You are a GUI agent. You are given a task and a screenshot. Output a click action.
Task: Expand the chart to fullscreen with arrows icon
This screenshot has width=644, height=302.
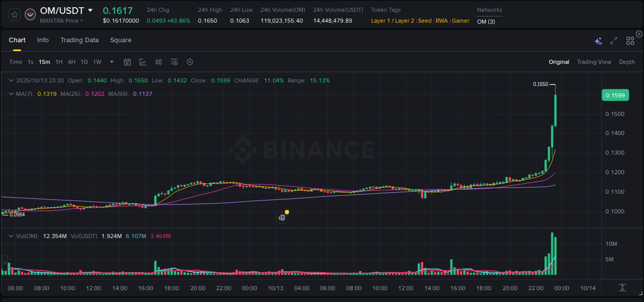[x=613, y=40]
